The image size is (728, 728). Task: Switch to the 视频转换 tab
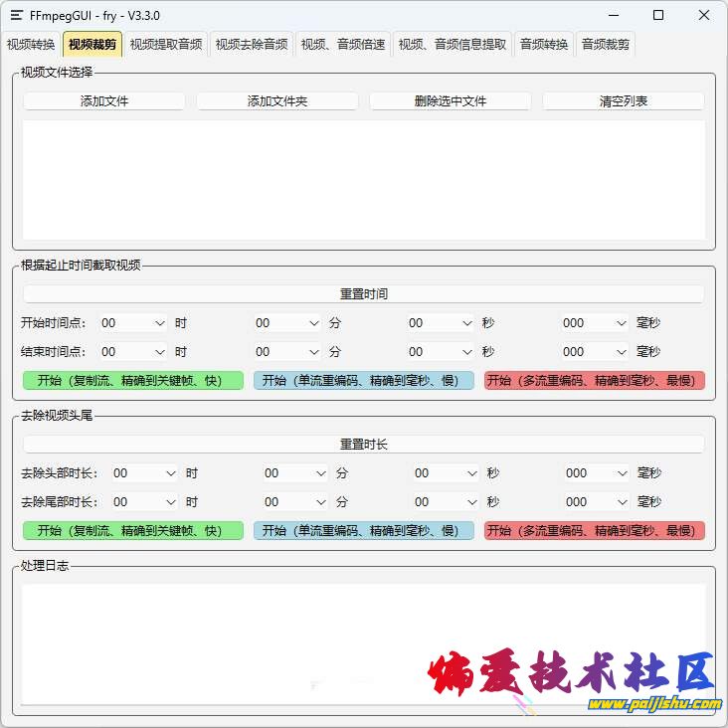pyautogui.click(x=31, y=44)
